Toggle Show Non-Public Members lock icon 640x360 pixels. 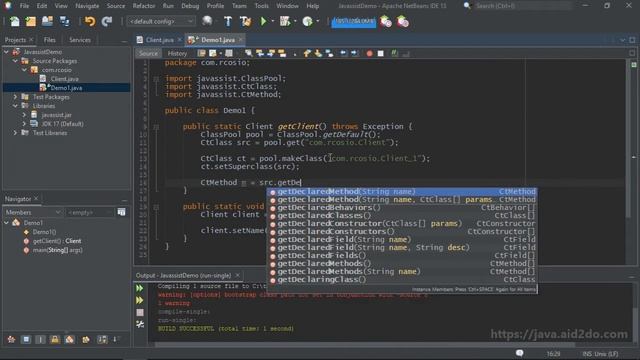(x=55, y=340)
